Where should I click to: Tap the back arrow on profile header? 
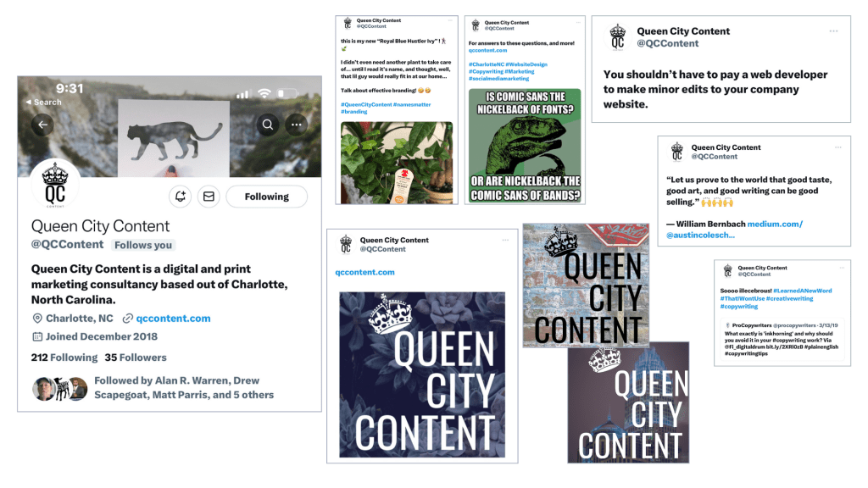coord(42,125)
